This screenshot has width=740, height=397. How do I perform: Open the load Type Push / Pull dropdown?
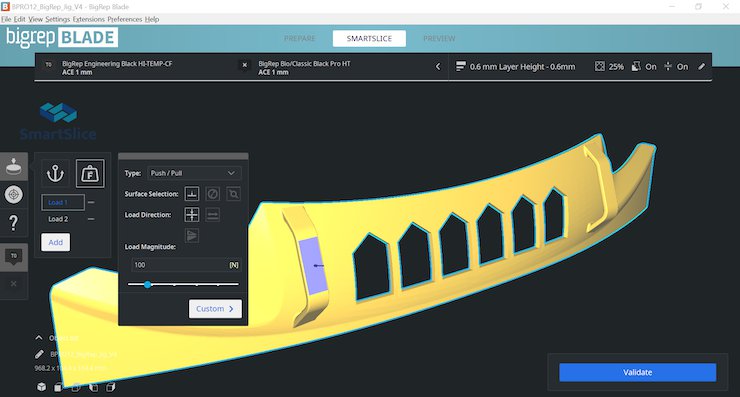[194, 173]
